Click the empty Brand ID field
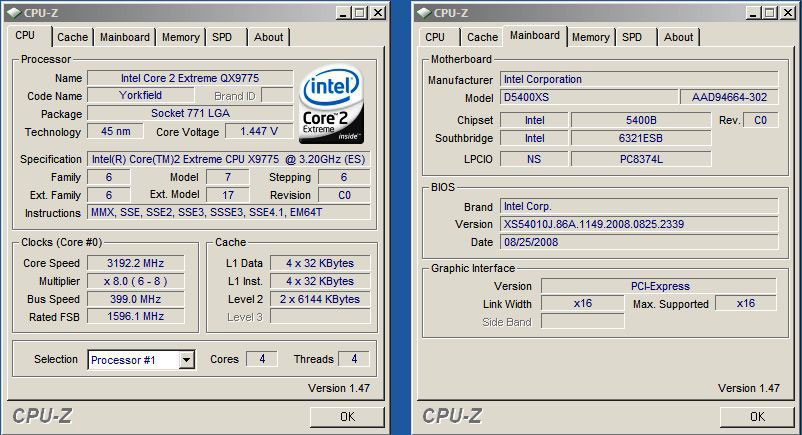 [x=277, y=95]
